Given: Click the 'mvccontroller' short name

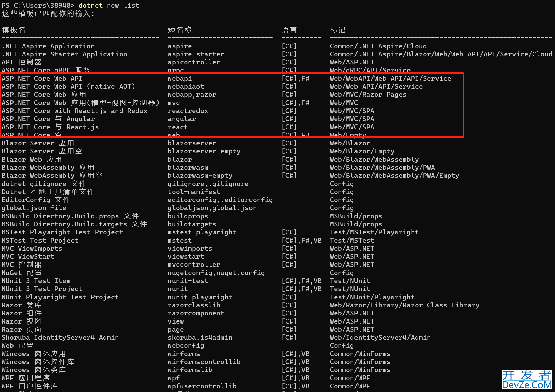Looking at the screenshot, I should click(x=194, y=264).
